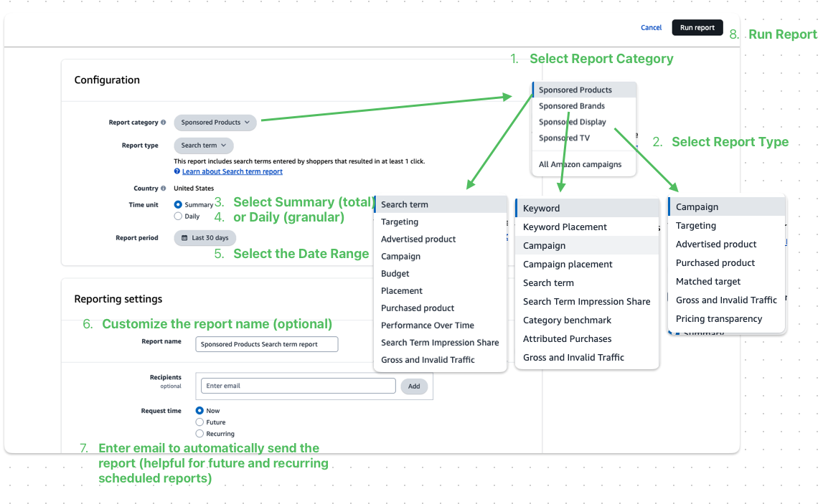823x504 pixels.
Task: Open the Report category Sponsored Products dropdown
Action: pos(215,122)
